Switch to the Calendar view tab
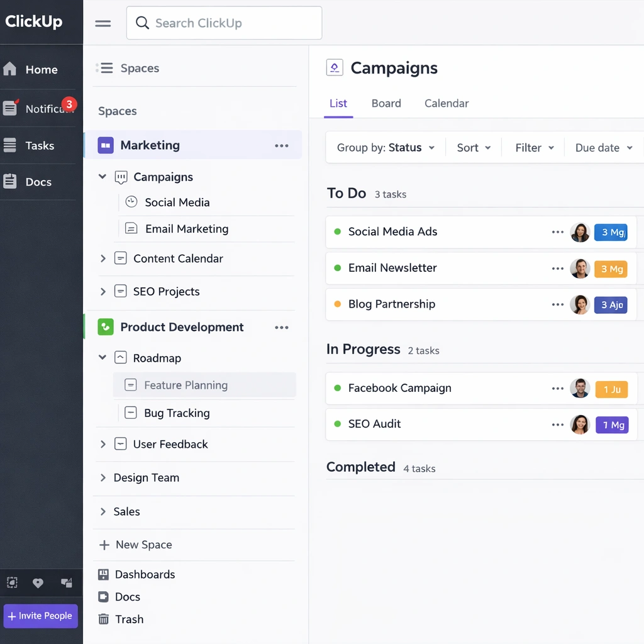Viewport: 644px width, 644px height. [447, 104]
